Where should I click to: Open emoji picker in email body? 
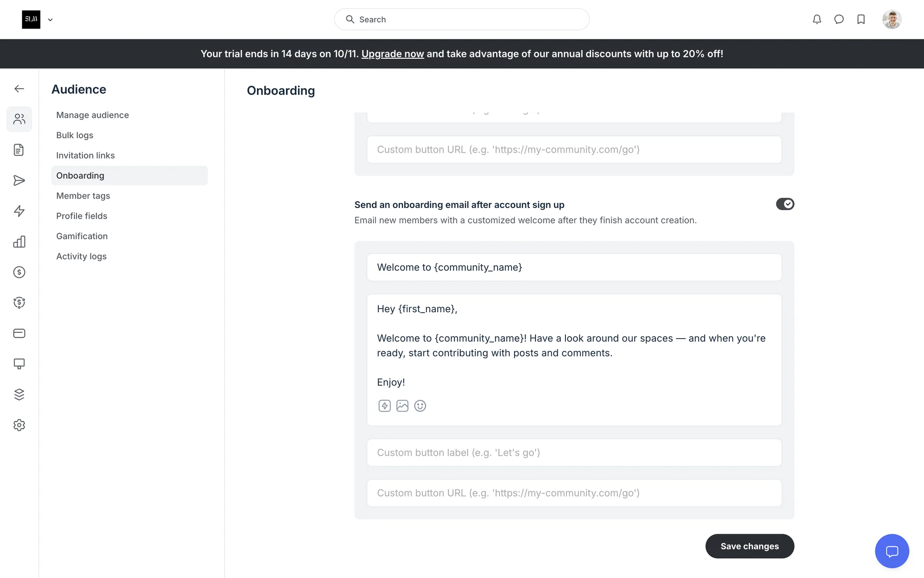(420, 406)
